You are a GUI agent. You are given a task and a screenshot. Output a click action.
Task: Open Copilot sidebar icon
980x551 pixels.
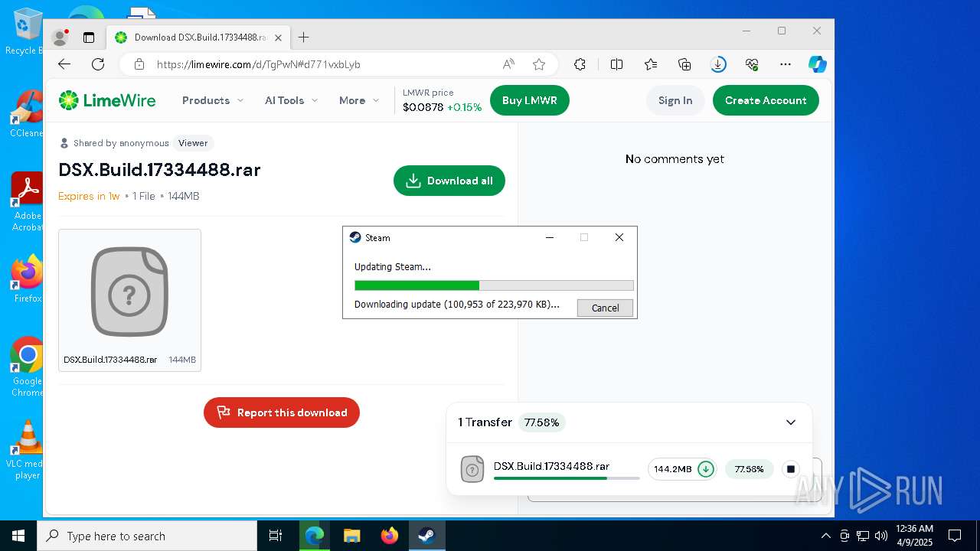point(818,64)
